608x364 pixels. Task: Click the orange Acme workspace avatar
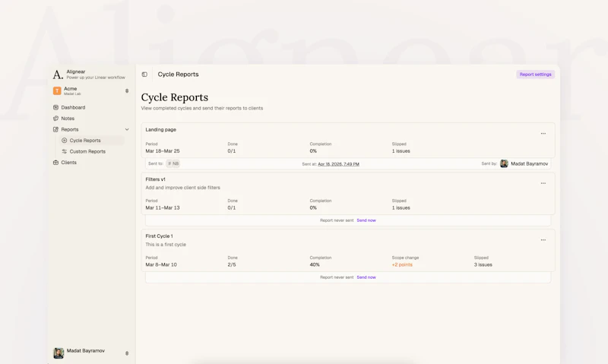coord(57,90)
